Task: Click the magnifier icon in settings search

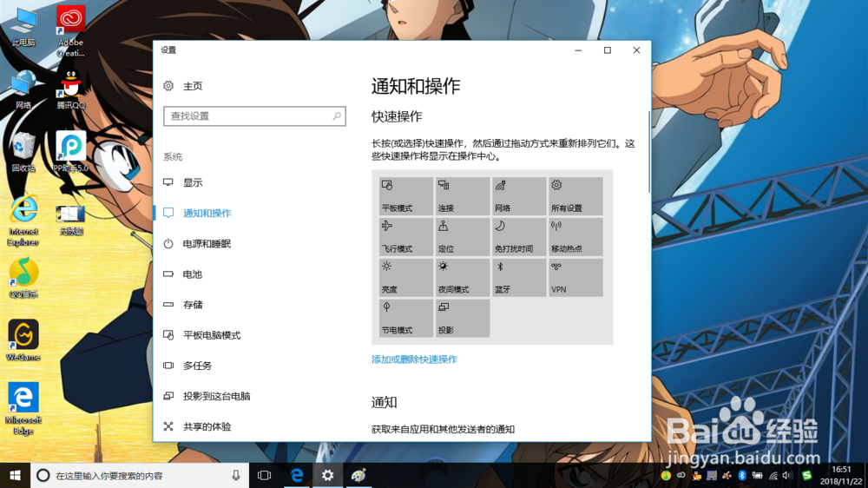Action: (337, 116)
